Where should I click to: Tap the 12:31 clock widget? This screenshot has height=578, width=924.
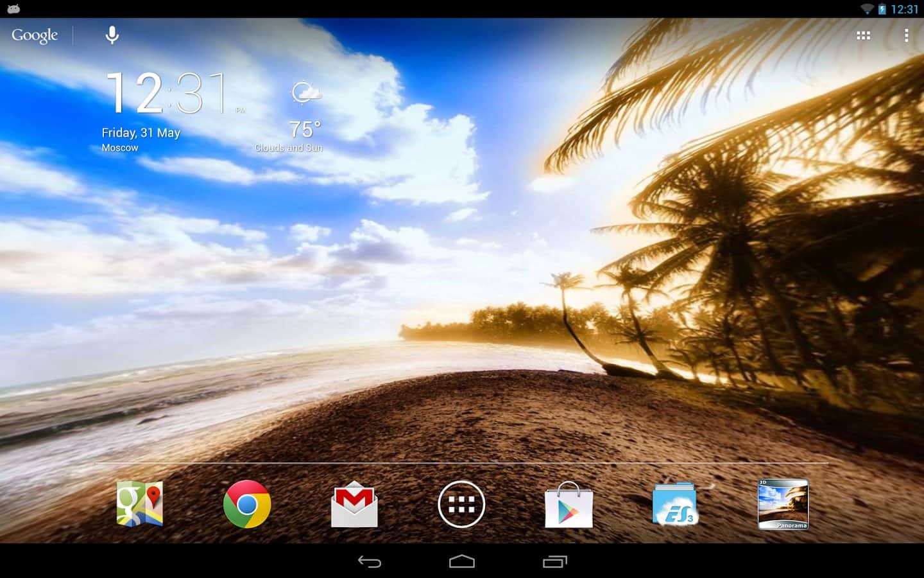click(167, 93)
